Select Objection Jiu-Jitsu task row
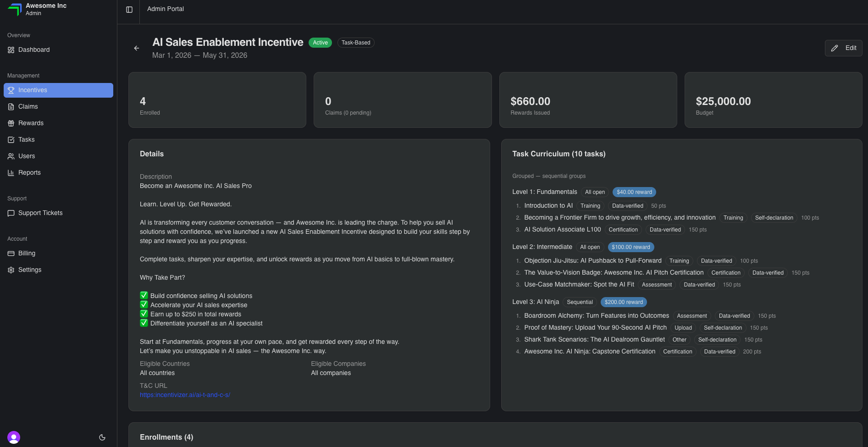Viewport: 868px width, 447px height. pos(593,261)
